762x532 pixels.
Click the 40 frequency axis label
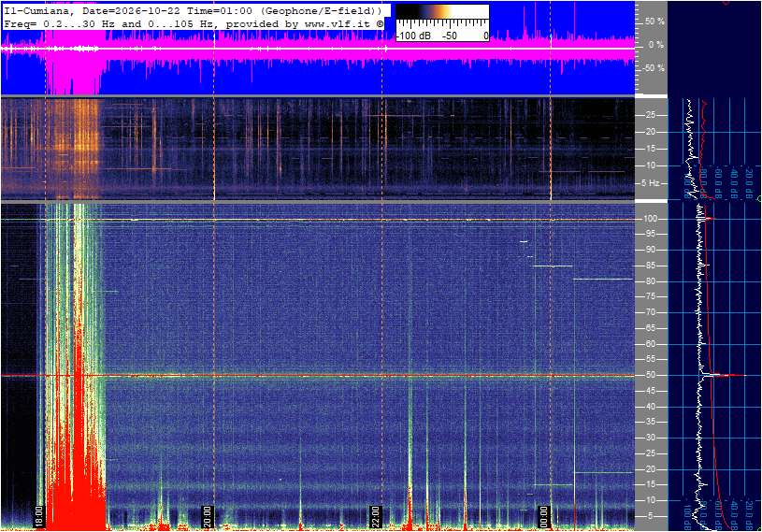tap(650, 407)
